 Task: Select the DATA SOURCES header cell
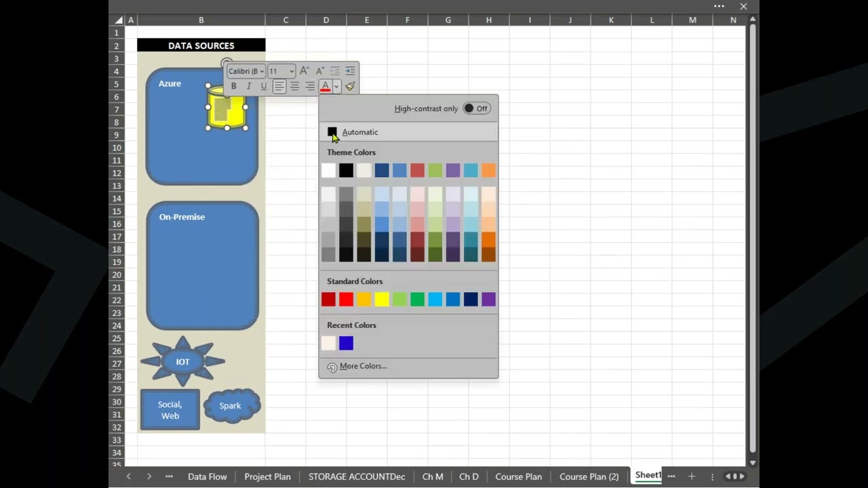click(201, 45)
